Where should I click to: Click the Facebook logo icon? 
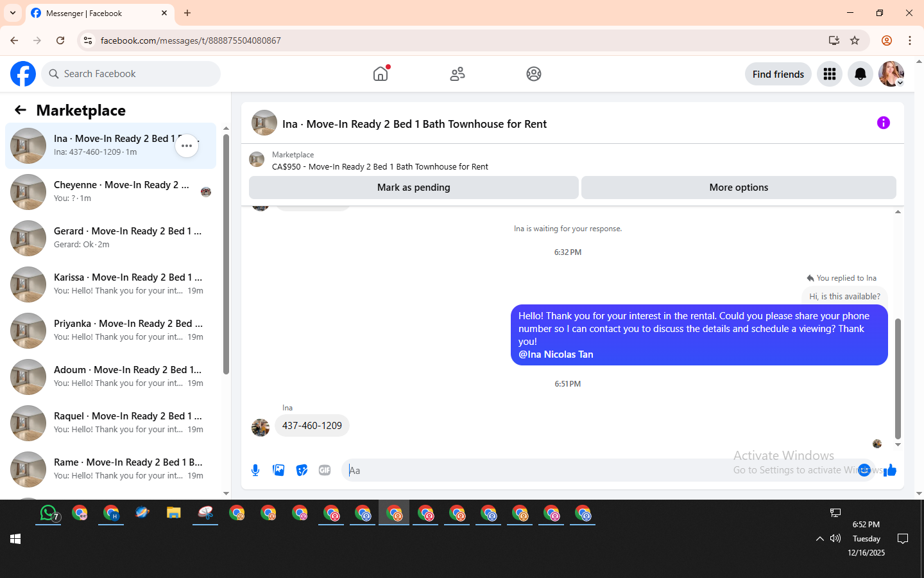pyautogui.click(x=23, y=74)
